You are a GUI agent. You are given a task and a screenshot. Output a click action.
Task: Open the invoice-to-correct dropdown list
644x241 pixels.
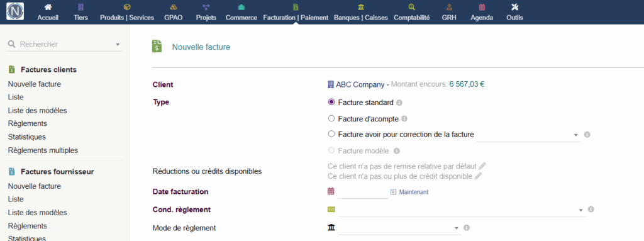point(528,135)
